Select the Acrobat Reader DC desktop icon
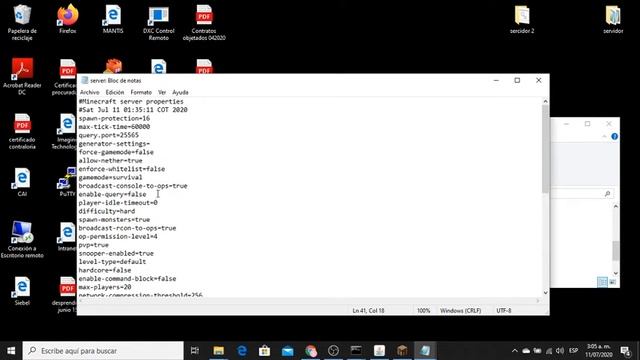Viewport: 640px width, 360px height. tap(22, 77)
